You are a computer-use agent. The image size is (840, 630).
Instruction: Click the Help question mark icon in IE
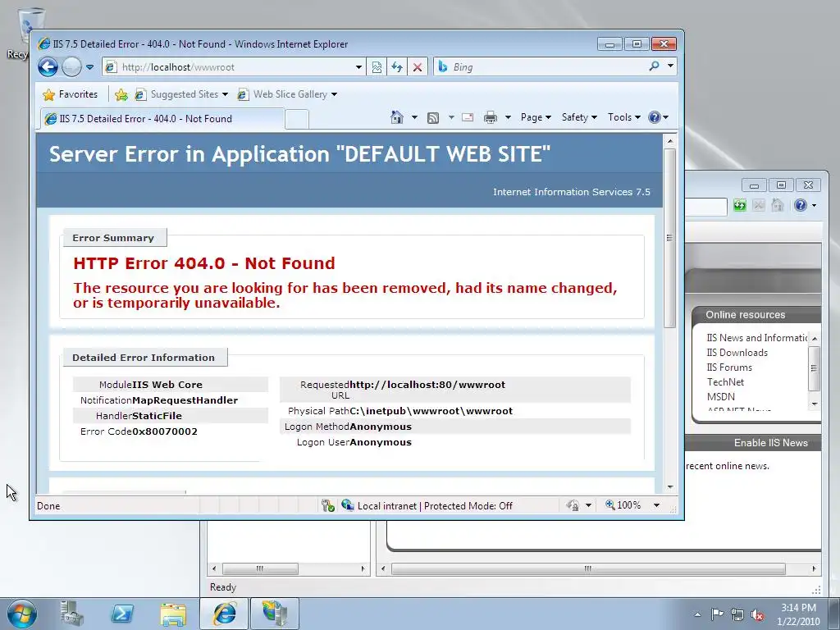tap(655, 117)
